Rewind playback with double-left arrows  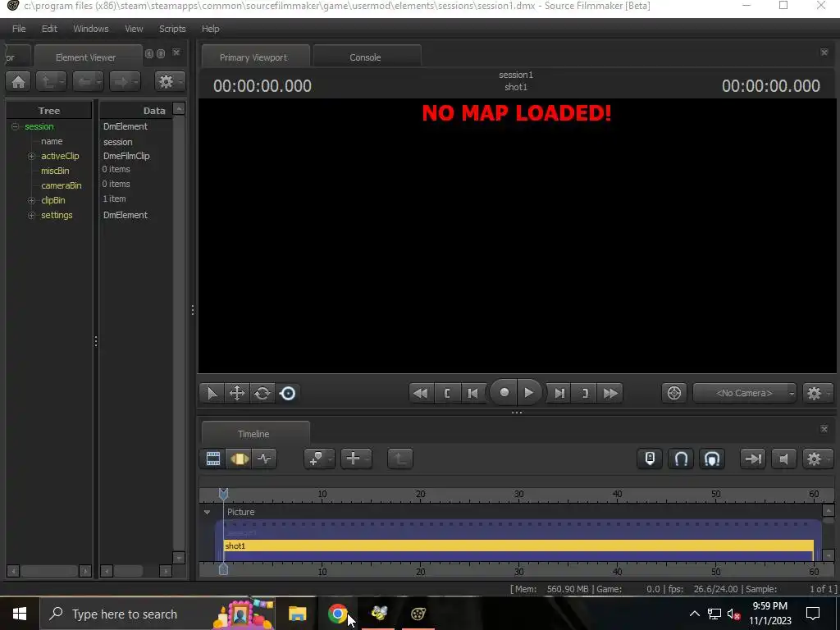[x=421, y=393]
